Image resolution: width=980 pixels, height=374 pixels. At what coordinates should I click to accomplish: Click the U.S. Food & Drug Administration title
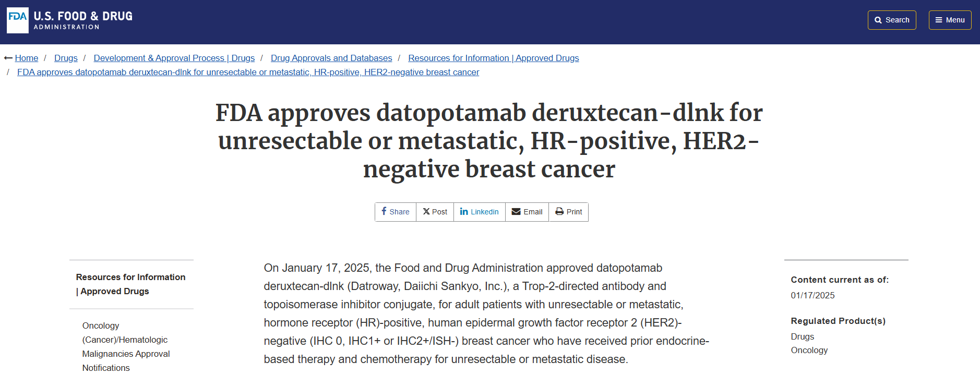point(83,20)
